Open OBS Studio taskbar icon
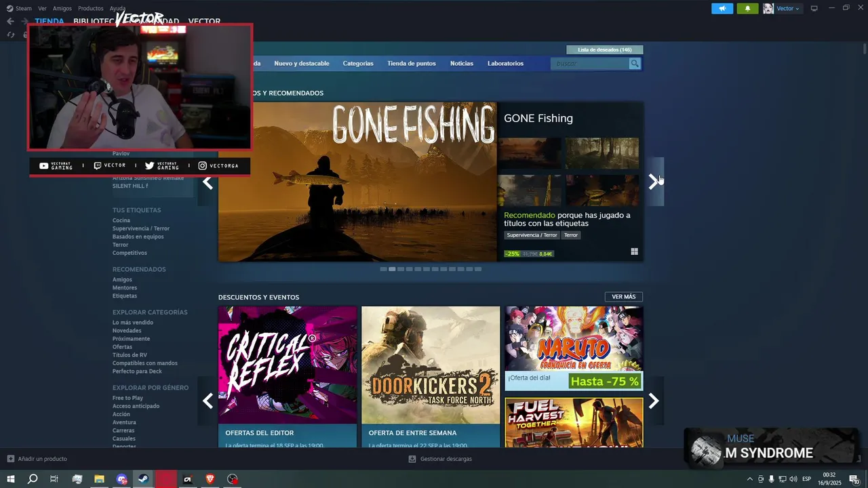This screenshot has width=868, height=488. (x=233, y=479)
